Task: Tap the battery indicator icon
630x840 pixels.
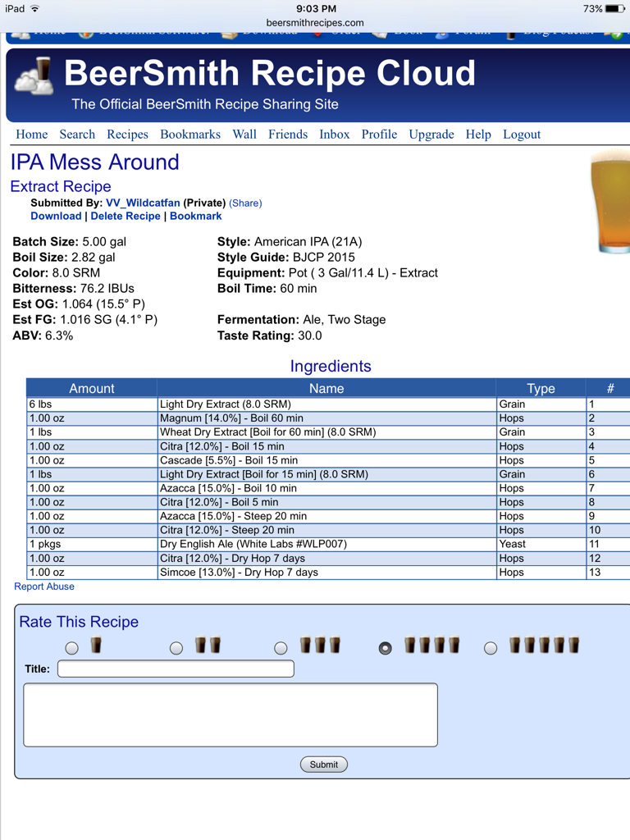Action: point(615,8)
